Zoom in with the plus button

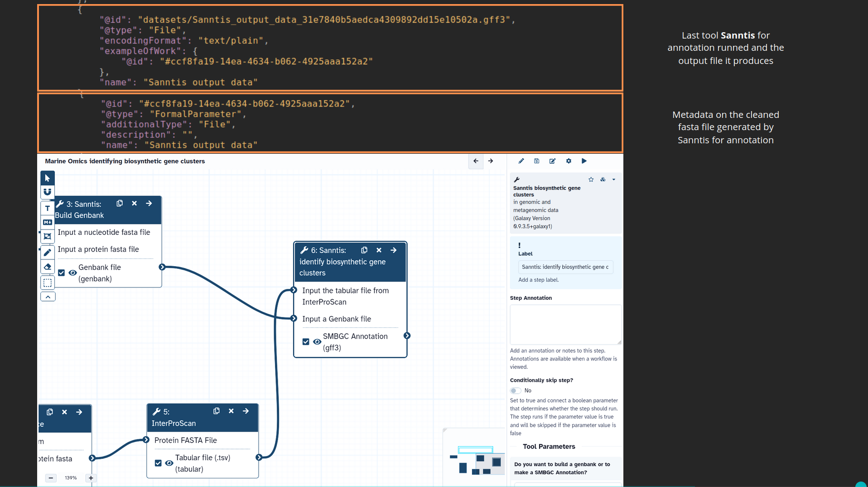pyautogui.click(x=91, y=478)
